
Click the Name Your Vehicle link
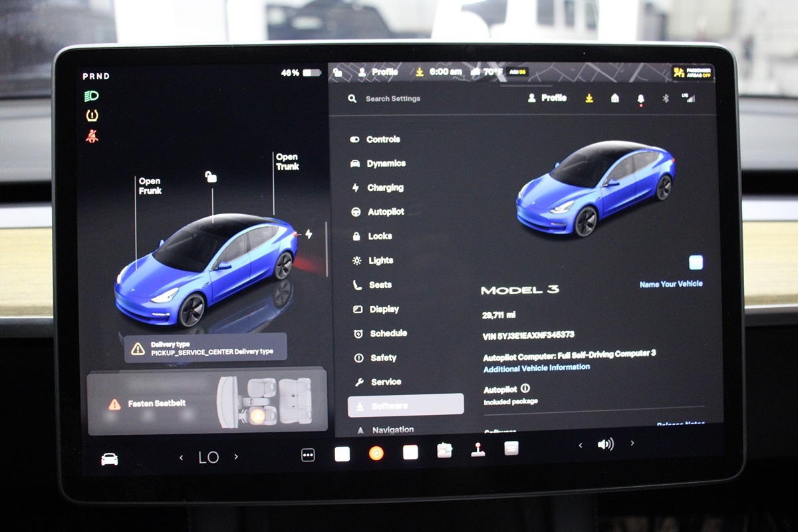click(670, 284)
